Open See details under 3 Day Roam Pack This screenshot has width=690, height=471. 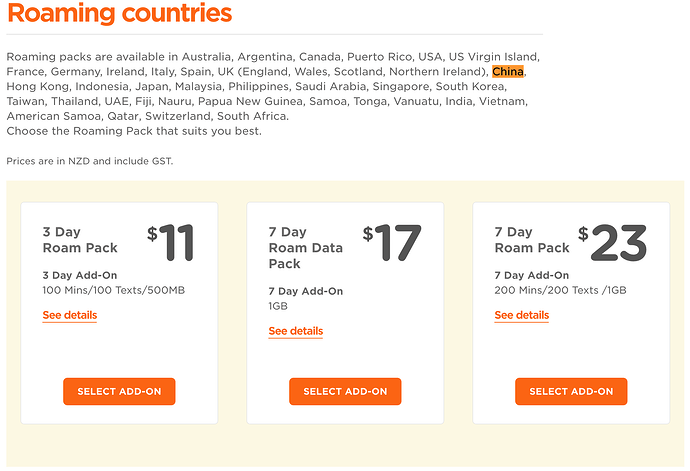pos(70,315)
